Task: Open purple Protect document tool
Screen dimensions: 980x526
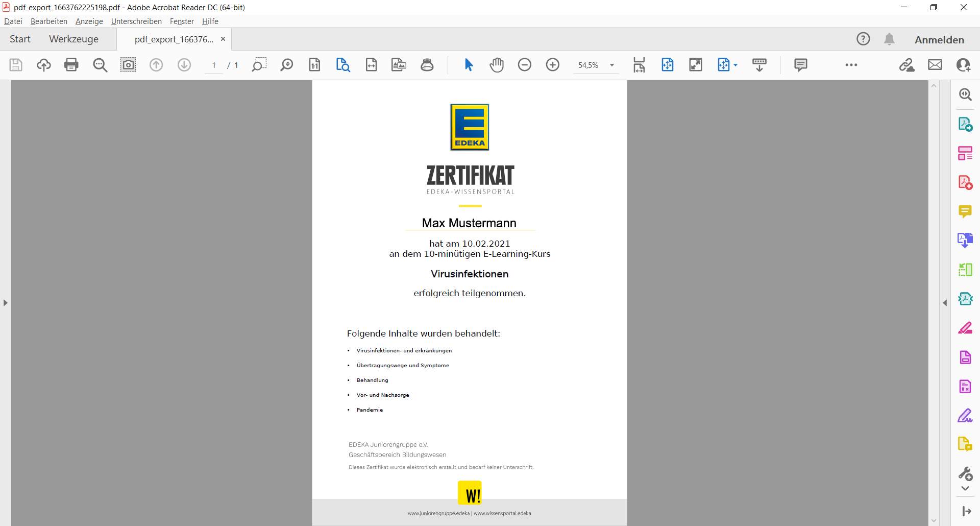Action: pos(965,357)
